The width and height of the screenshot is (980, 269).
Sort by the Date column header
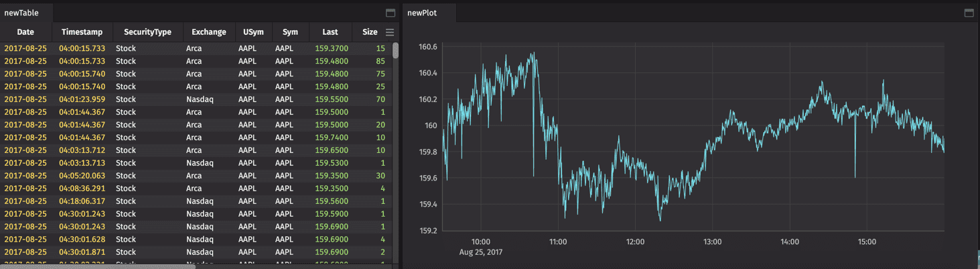coord(25,32)
